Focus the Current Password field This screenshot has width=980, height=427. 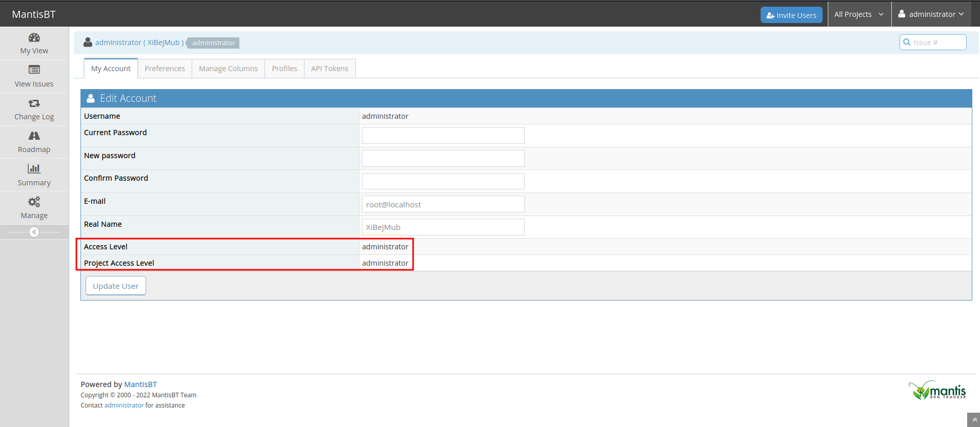[x=443, y=136]
